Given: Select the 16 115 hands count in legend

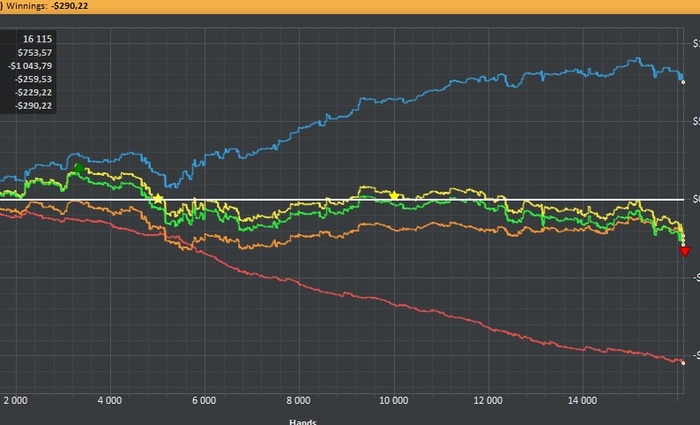Looking at the screenshot, I should coord(38,39).
